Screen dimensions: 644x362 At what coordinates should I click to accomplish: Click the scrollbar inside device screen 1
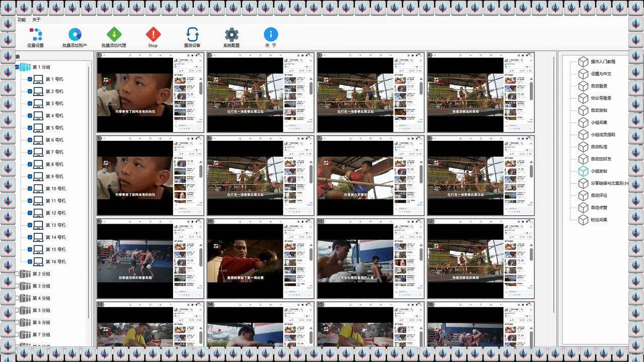point(201,89)
